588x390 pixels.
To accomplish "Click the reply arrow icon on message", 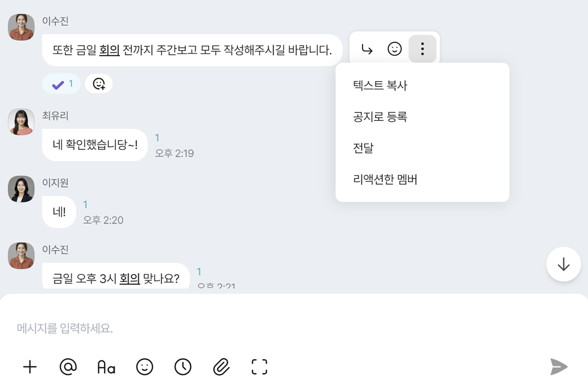I will pos(367,49).
